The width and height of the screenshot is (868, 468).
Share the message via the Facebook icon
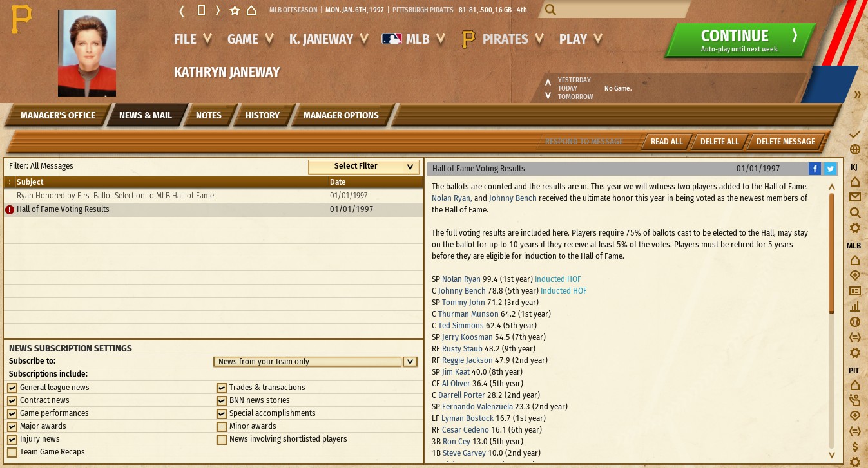coord(815,169)
